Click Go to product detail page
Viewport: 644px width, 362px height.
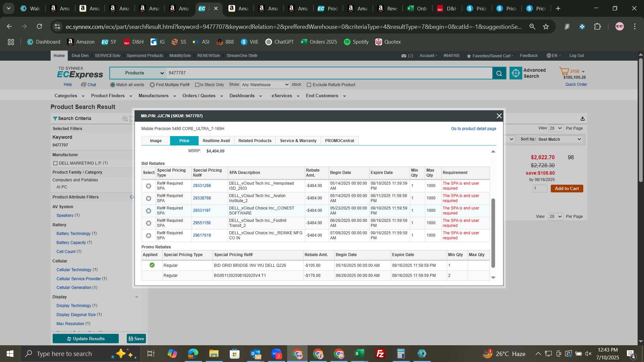474,129
